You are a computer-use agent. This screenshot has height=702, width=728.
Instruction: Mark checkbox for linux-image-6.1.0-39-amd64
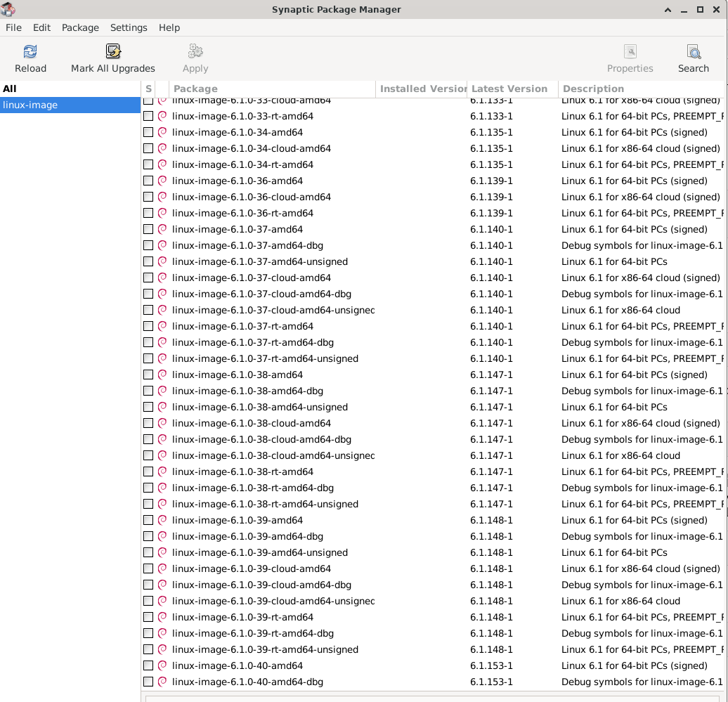point(148,520)
